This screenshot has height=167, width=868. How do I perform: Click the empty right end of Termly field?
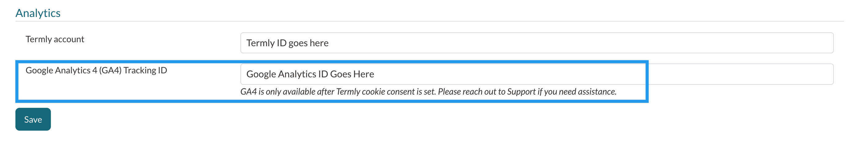[x=809, y=43]
